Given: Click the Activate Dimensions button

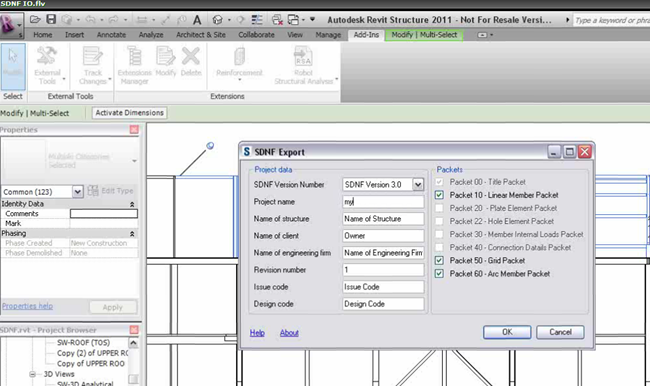Looking at the screenshot, I should coord(129,113).
